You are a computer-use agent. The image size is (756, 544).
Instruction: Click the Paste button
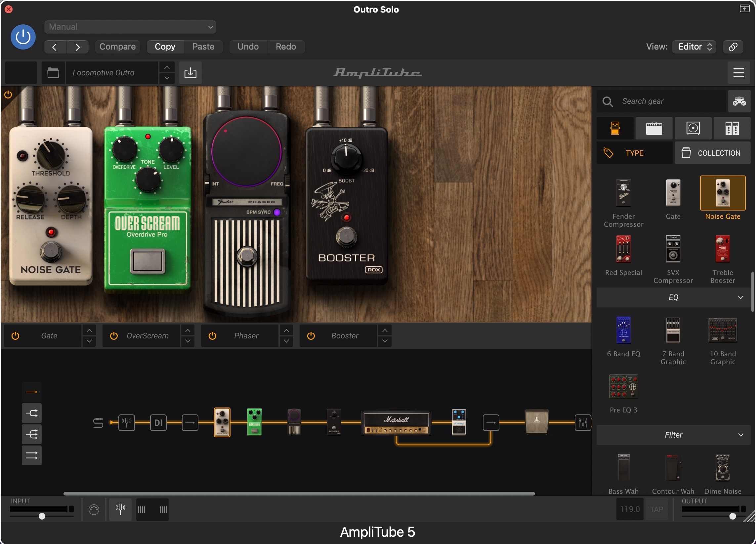pyautogui.click(x=203, y=47)
